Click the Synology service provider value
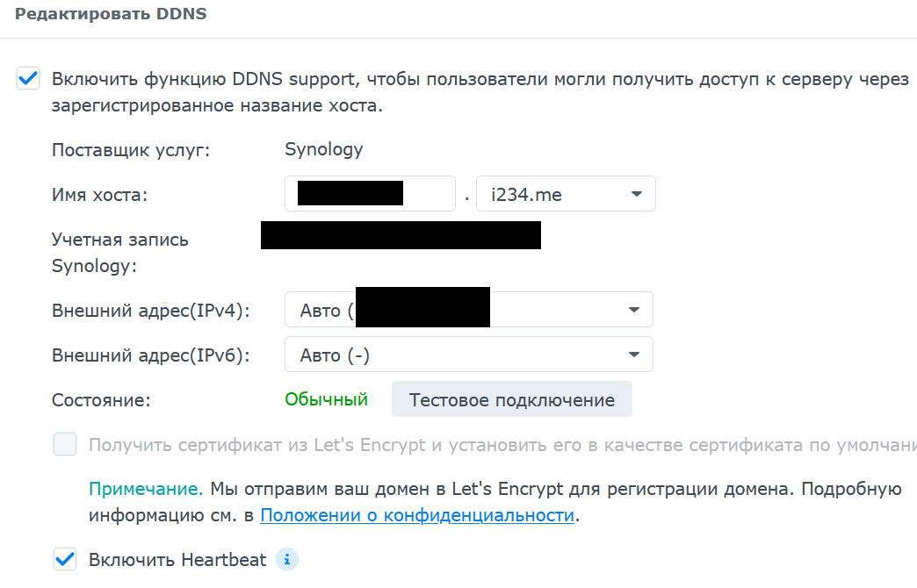Viewport: 917px width, 588px height. click(323, 149)
